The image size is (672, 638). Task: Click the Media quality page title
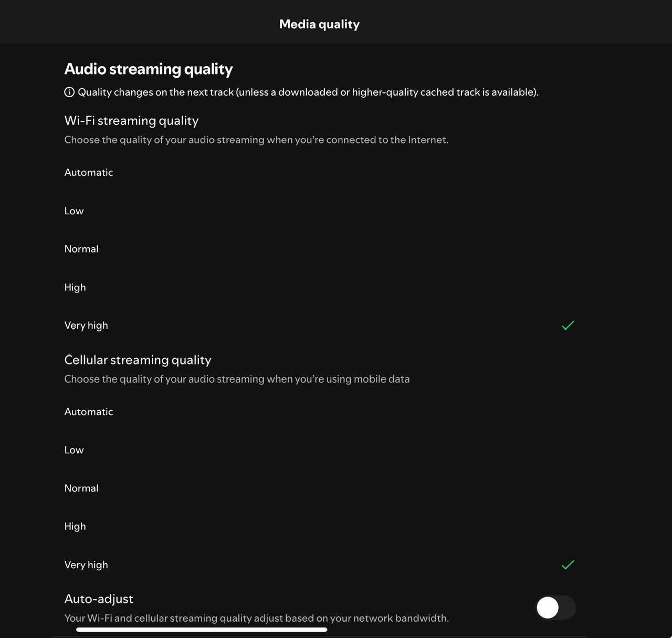(319, 24)
